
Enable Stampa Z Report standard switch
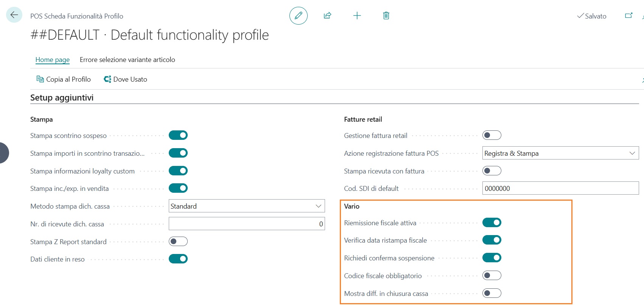point(178,242)
